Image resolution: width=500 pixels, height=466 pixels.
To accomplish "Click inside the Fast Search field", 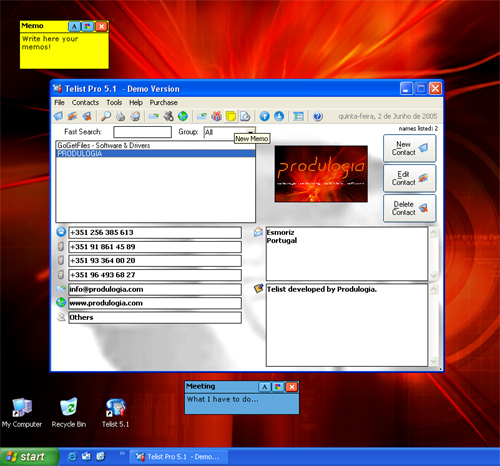I will (142, 132).
